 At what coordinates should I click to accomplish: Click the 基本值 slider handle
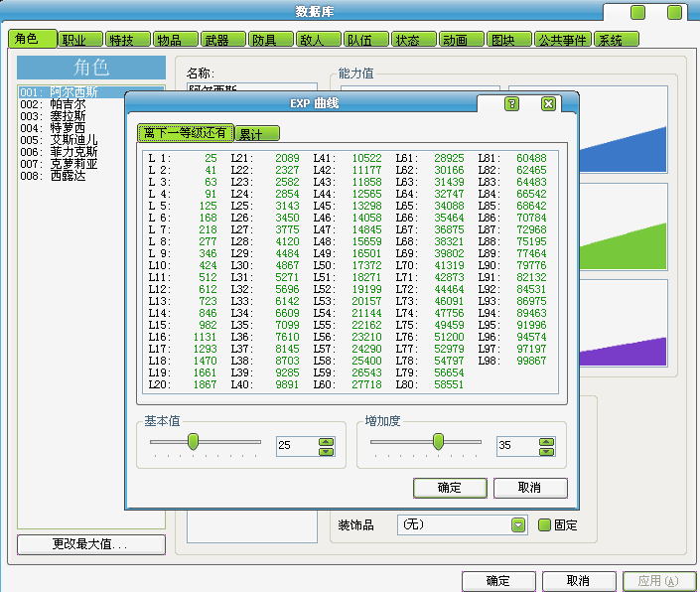[x=193, y=442]
